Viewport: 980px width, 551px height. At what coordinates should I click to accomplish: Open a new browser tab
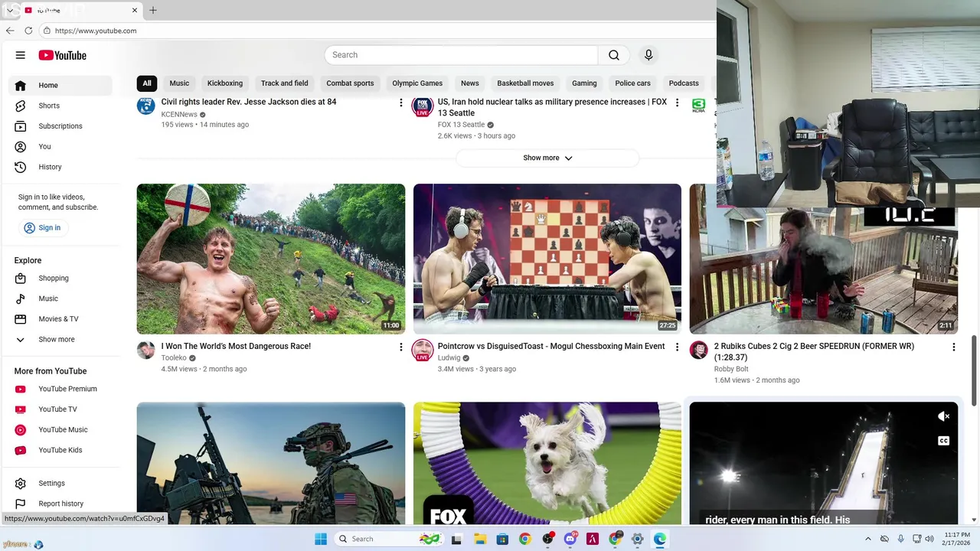click(x=153, y=10)
